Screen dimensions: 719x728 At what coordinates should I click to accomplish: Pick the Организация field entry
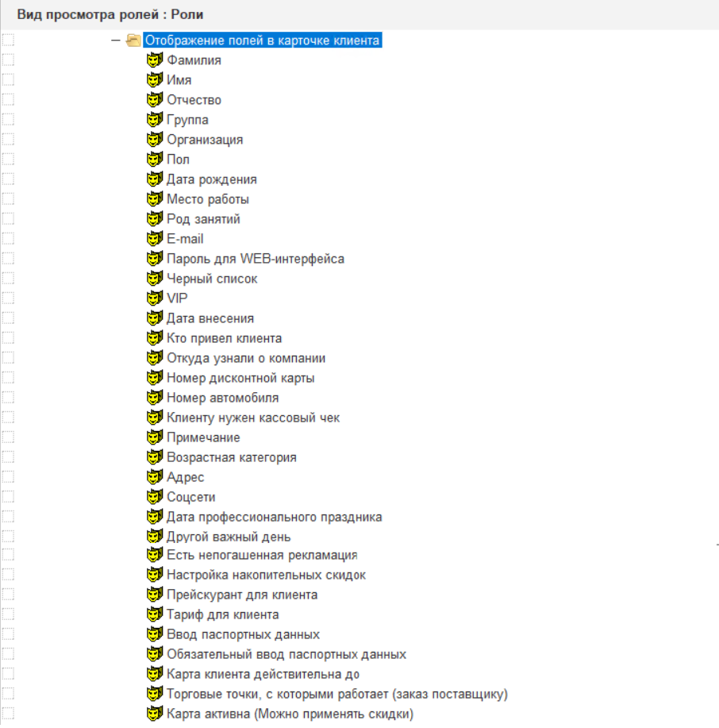pos(205,140)
